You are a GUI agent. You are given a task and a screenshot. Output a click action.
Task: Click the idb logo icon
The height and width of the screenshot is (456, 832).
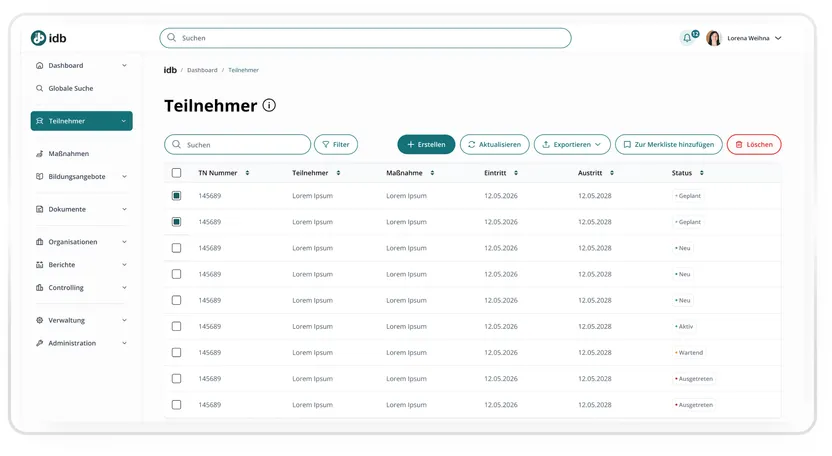[38, 38]
